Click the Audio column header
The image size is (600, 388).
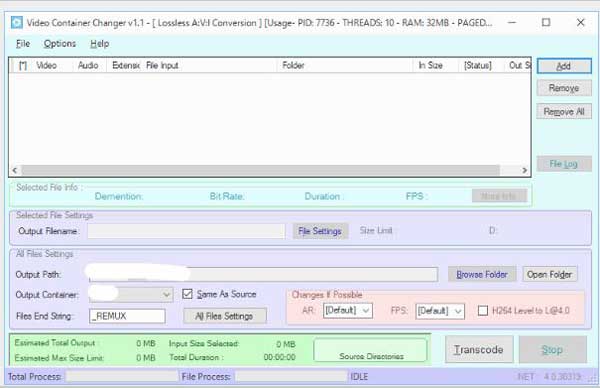pyautogui.click(x=90, y=65)
